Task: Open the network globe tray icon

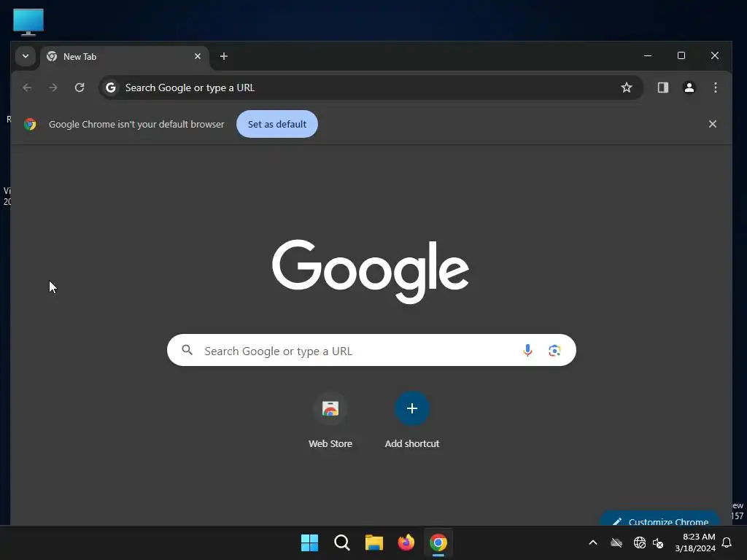Action: point(639,542)
